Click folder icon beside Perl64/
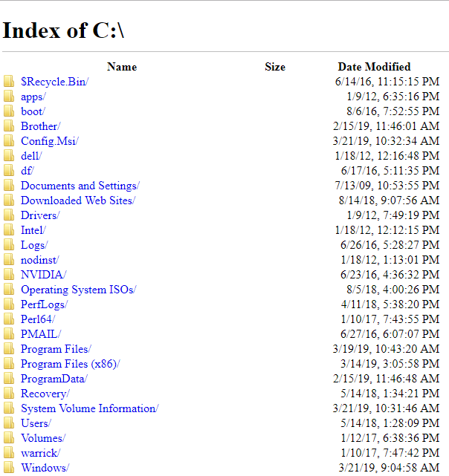The height and width of the screenshot is (476, 449). (9, 319)
